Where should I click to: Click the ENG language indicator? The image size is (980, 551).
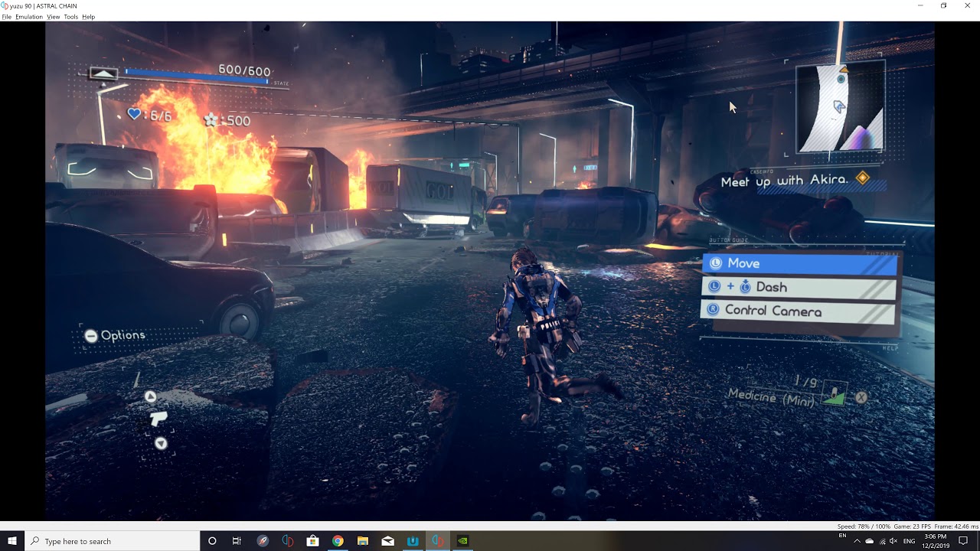(x=909, y=541)
